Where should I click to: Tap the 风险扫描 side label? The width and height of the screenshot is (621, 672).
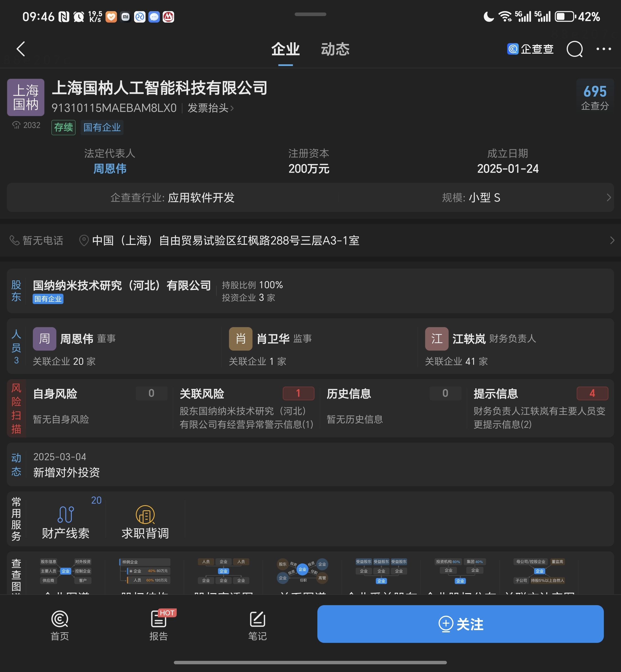16,408
